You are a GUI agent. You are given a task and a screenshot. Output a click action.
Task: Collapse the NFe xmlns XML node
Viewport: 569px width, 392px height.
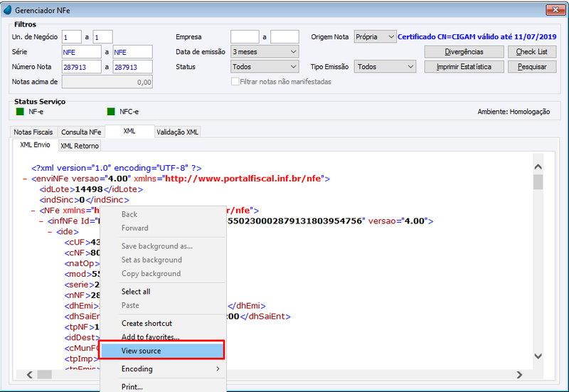pyautogui.click(x=33, y=211)
